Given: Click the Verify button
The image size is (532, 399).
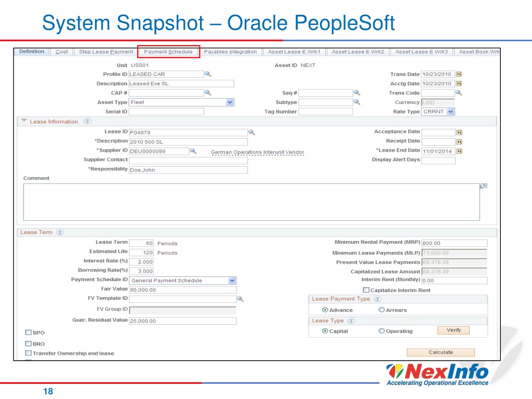Looking at the screenshot, I should 454,330.
